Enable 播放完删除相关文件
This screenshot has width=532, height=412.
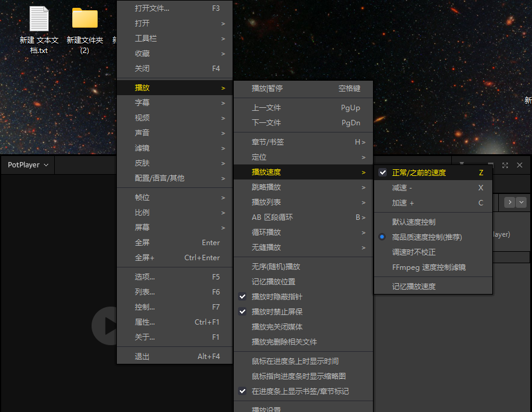coord(303,342)
